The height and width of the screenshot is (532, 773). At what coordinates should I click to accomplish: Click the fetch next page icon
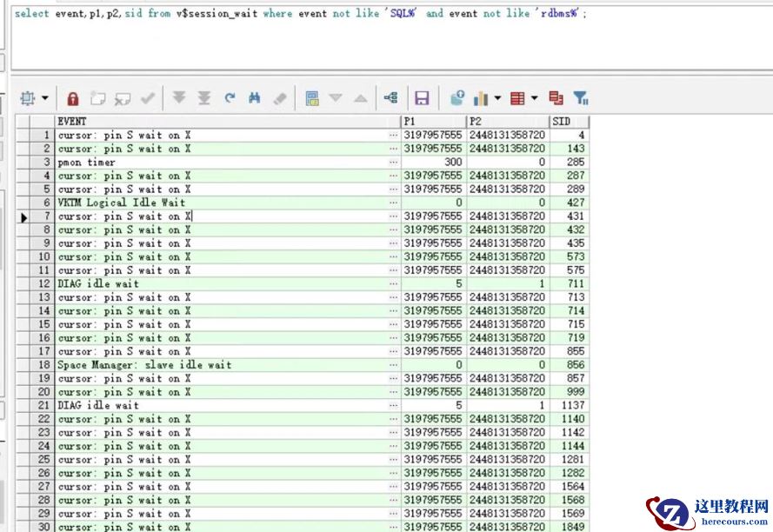click(x=179, y=97)
